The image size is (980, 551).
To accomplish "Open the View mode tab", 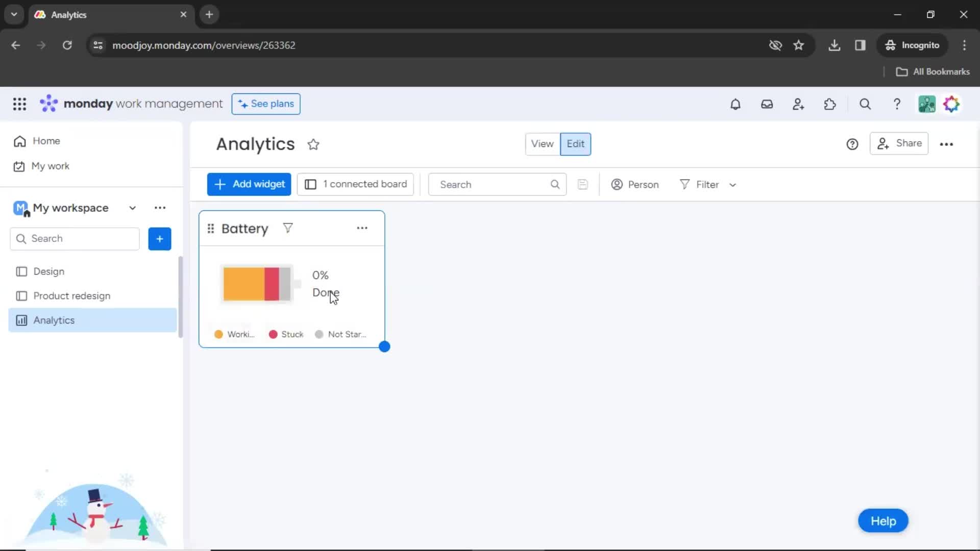I will (542, 143).
